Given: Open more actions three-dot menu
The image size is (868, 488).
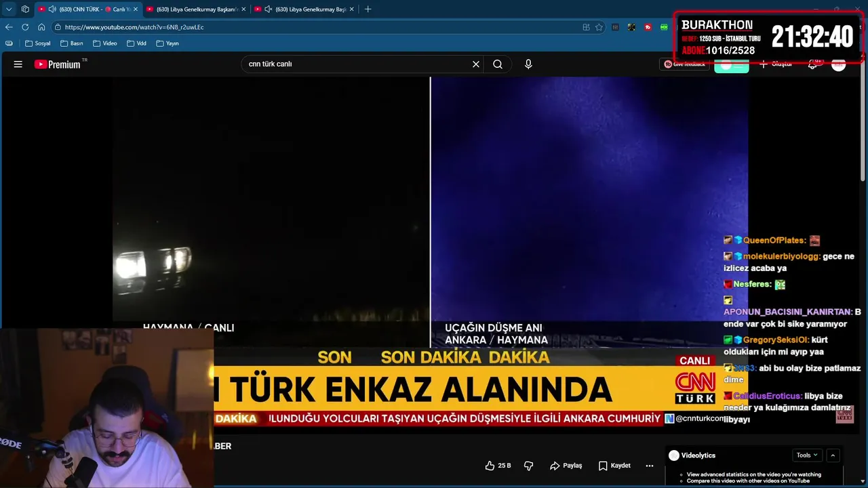Looking at the screenshot, I should pos(650,466).
